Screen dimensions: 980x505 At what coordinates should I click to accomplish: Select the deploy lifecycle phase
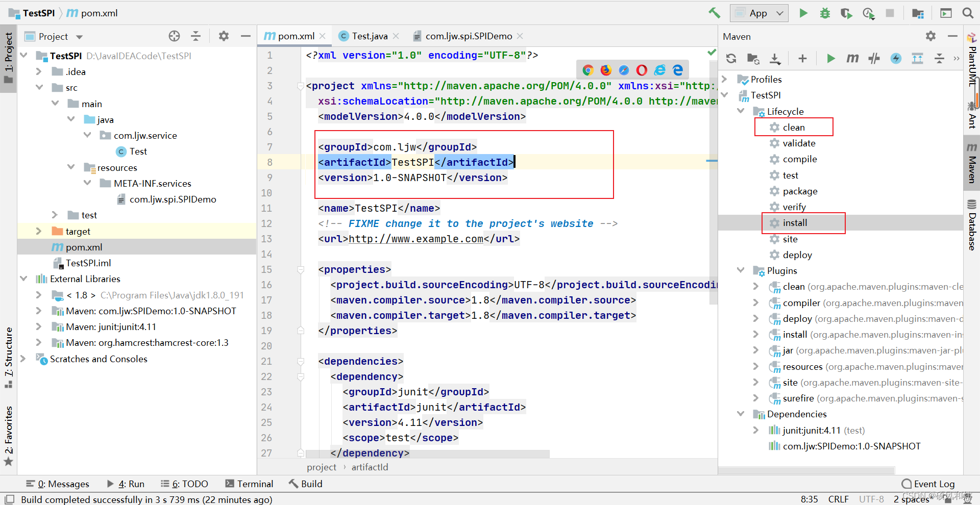coord(797,255)
